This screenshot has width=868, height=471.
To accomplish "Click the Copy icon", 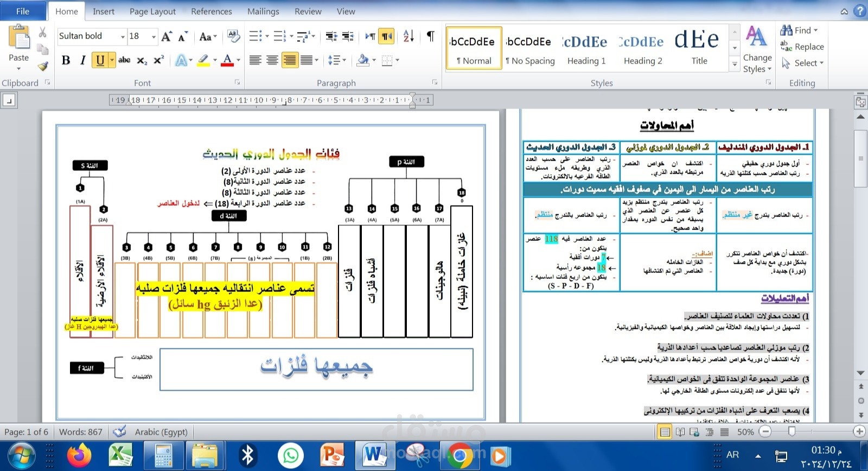I will (x=42, y=49).
